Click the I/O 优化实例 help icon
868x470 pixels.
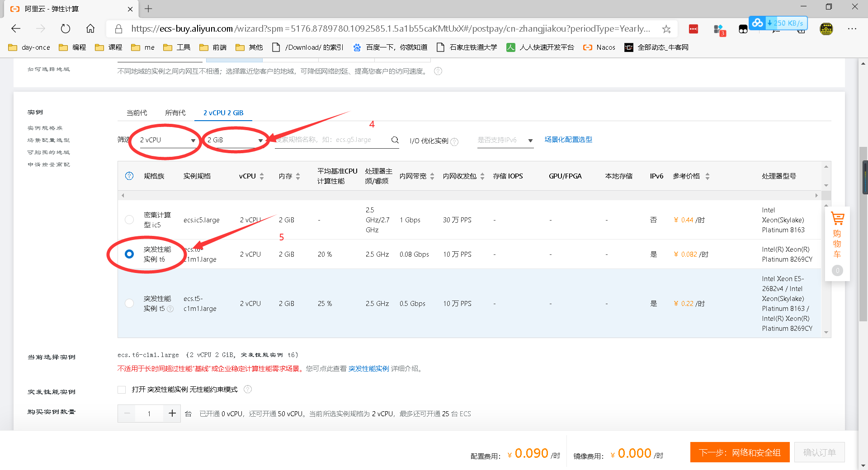point(454,141)
